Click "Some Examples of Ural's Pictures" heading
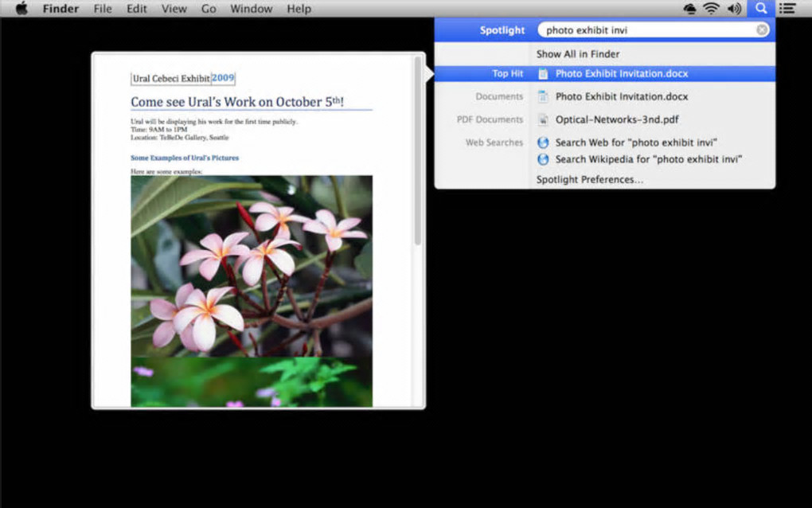Image resolution: width=812 pixels, height=508 pixels. (185, 158)
